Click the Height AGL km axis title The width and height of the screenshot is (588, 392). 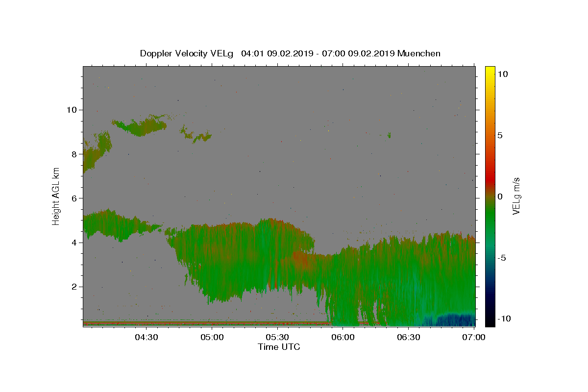coord(56,196)
